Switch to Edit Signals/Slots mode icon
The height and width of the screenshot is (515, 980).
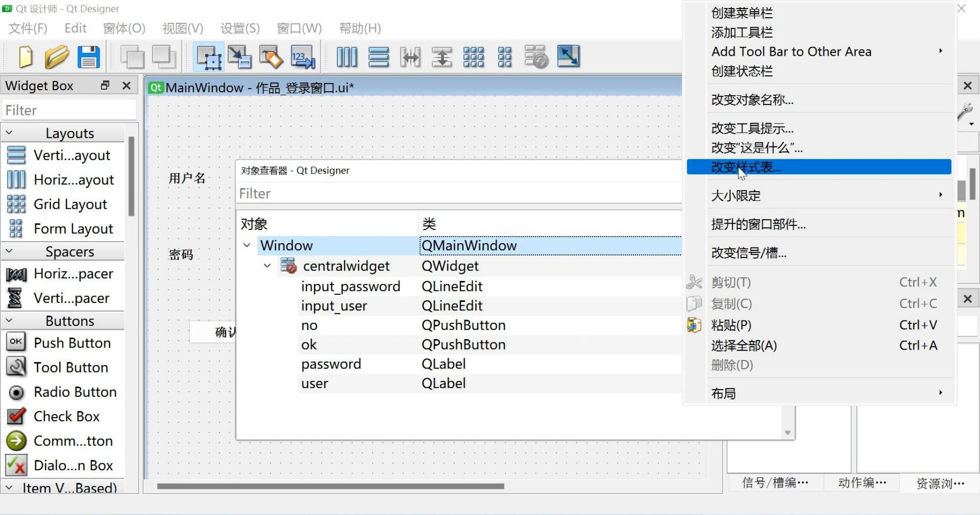240,57
